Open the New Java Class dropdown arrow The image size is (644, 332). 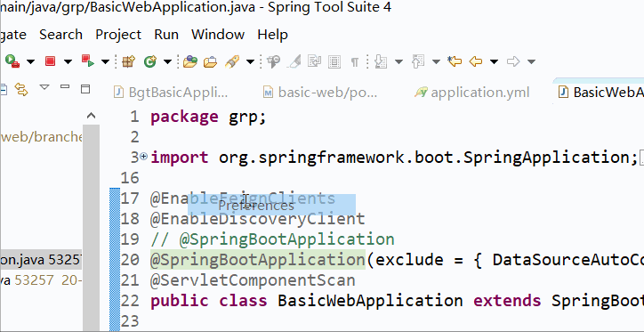167,62
